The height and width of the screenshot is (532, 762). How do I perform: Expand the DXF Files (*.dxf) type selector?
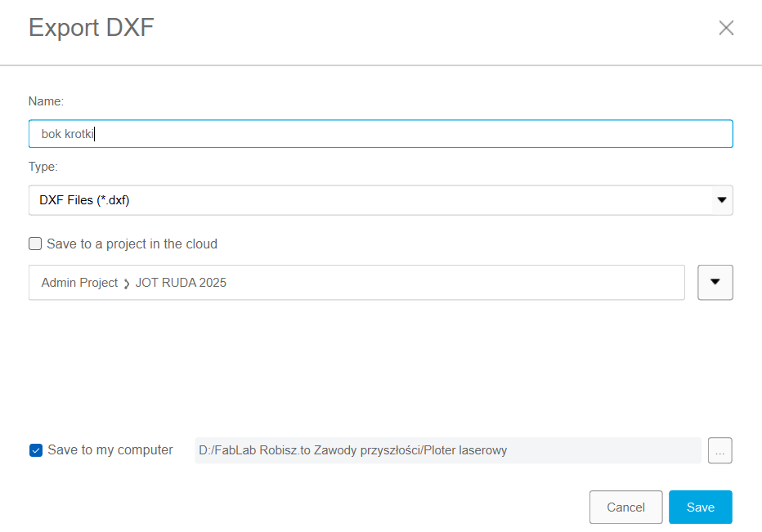click(x=368, y=199)
